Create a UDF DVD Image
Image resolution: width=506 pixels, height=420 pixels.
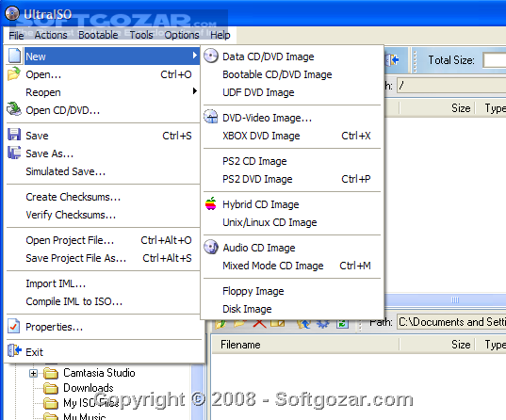point(292,92)
